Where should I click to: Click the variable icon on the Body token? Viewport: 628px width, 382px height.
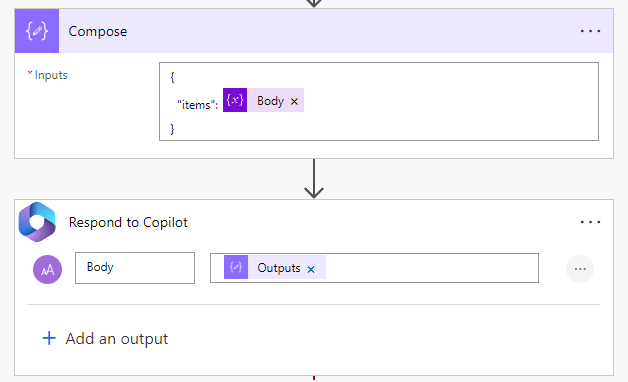pos(235,100)
